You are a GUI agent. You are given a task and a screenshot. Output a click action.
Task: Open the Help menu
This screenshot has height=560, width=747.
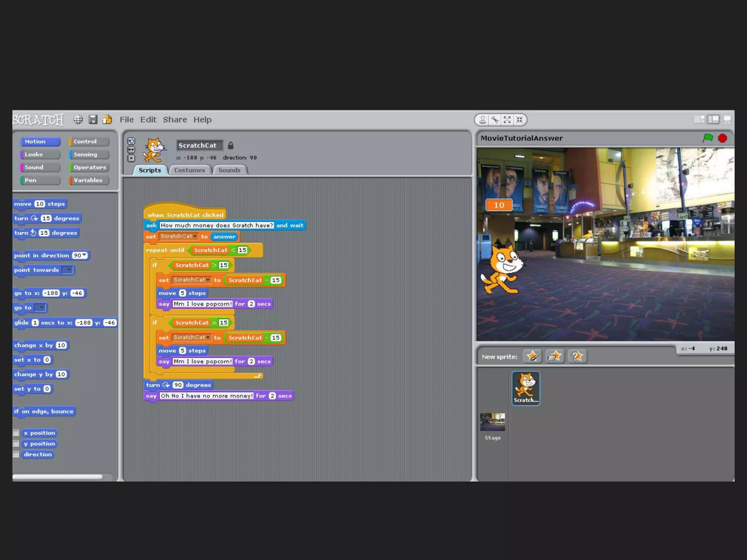click(x=202, y=120)
